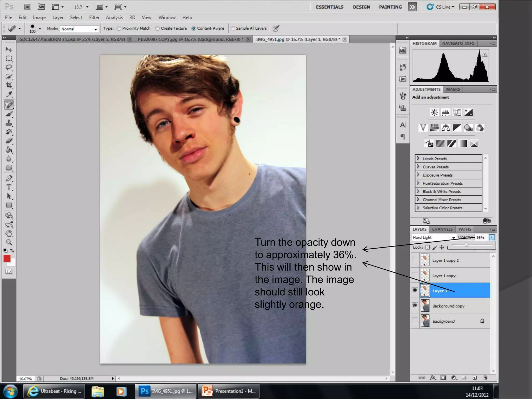Switch to the Design workspace
Viewport: 532px width, 399px height.
361,7
